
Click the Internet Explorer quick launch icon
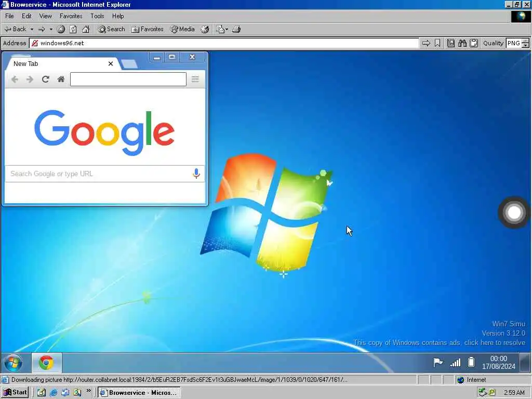point(54,393)
